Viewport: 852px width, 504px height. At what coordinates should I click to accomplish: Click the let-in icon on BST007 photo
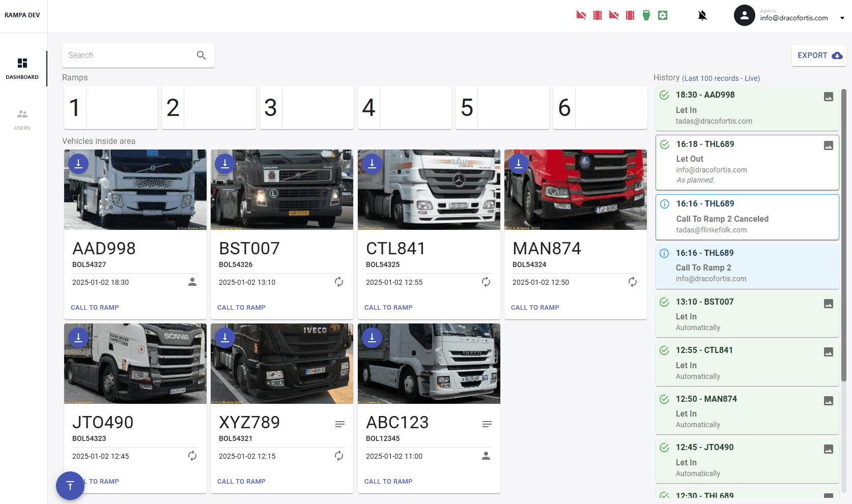(x=225, y=164)
